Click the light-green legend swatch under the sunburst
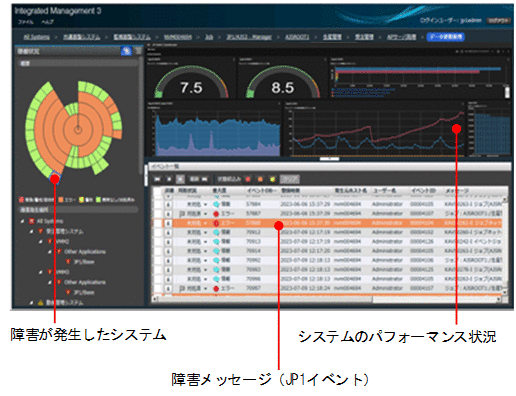The image size is (516, 396). (x=98, y=200)
